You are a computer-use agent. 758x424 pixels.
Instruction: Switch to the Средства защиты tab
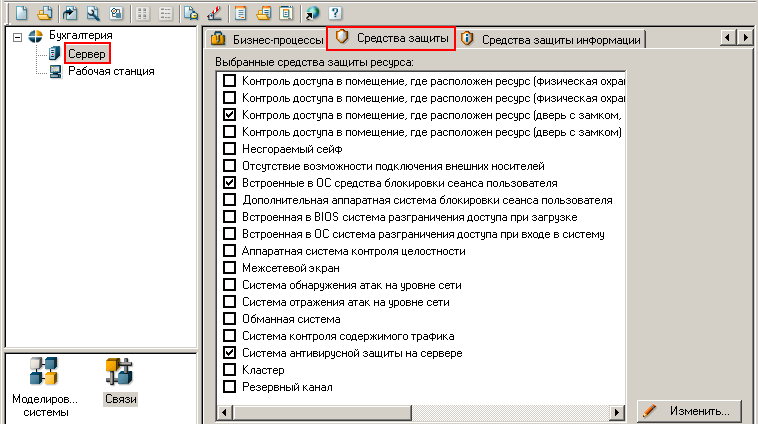coord(391,38)
